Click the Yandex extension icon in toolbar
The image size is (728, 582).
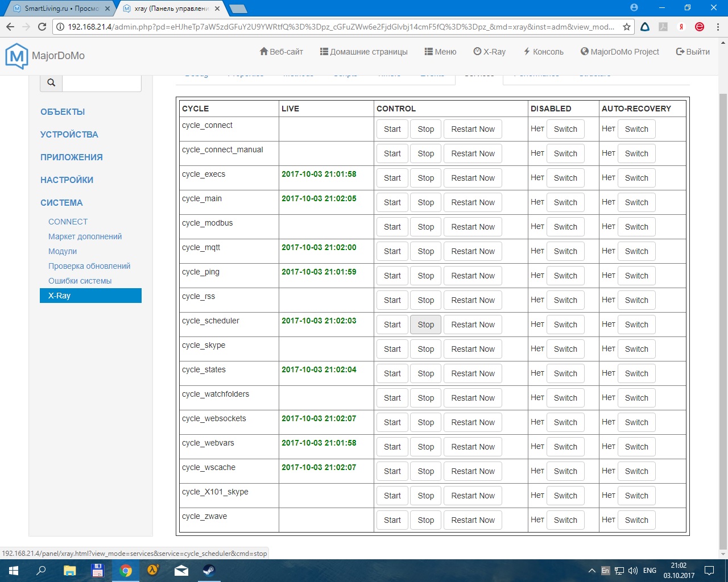point(681,27)
